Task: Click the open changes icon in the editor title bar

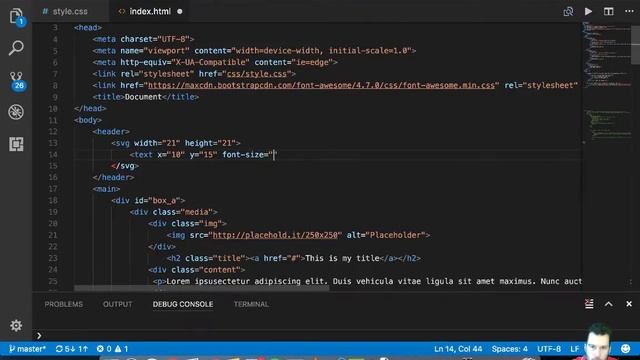Action: (568, 11)
